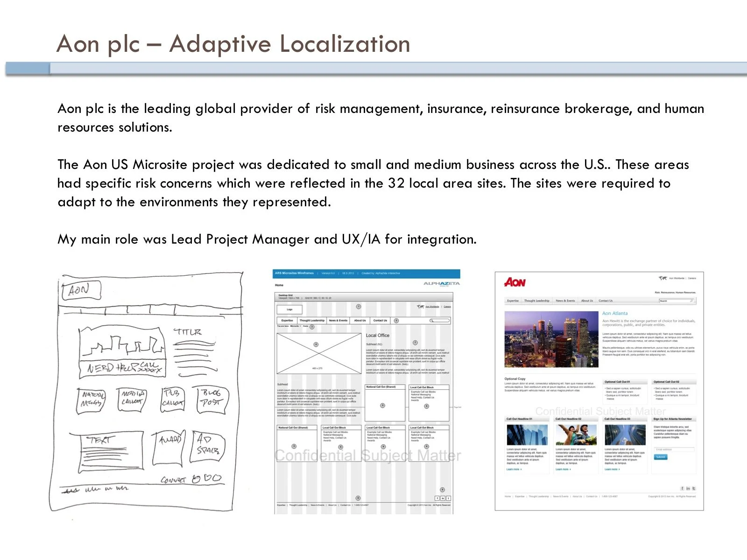This screenshot has height=560, width=747.
Task: Click the Twitter square icon in the wireframe
Action: pos(449,498)
